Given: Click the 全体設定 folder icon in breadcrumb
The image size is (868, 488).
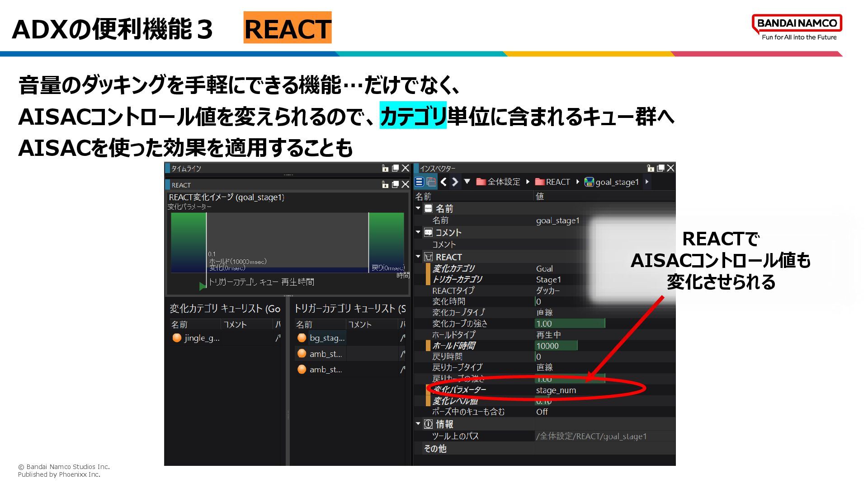Looking at the screenshot, I should (481, 182).
